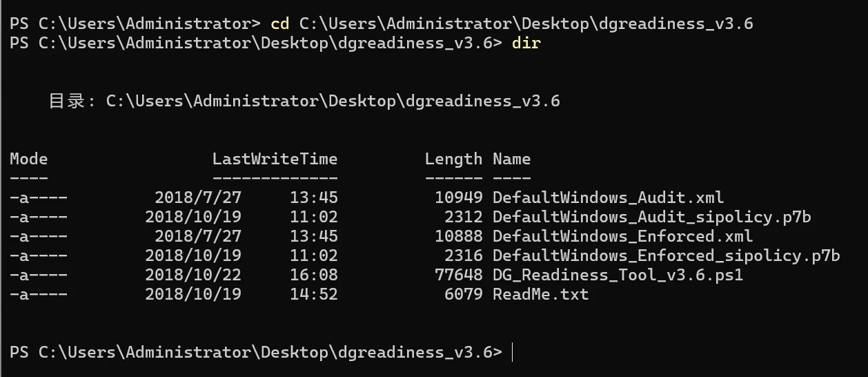The width and height of the screenshot is (868, 377).
Task: Click the Mode column header
Action: tap(29, 159)
